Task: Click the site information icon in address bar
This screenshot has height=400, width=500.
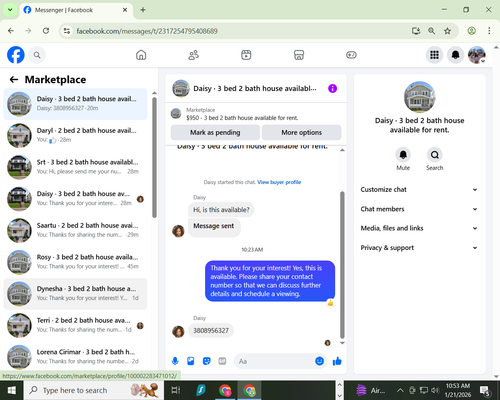Action: (67, 31)
